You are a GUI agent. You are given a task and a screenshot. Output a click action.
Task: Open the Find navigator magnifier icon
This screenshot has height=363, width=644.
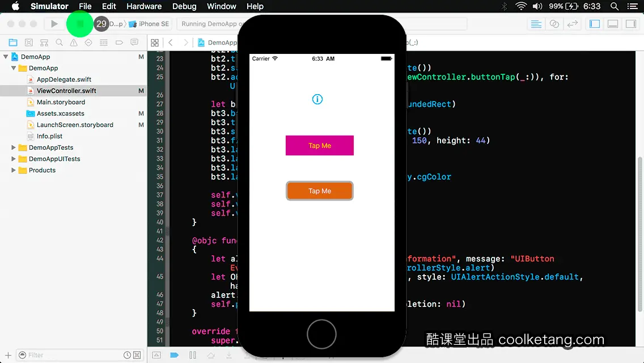pos(59,43)
